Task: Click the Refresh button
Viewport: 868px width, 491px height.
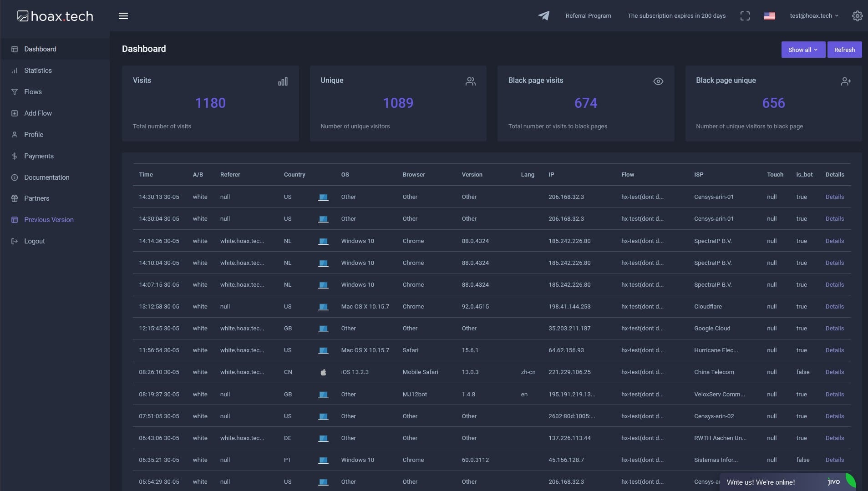Action: tap(845, 50)
